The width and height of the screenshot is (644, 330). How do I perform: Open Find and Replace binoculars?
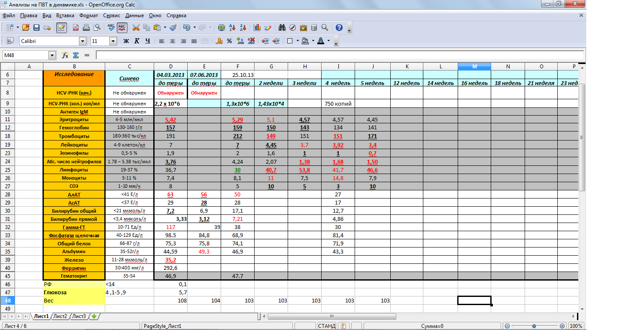282,27
